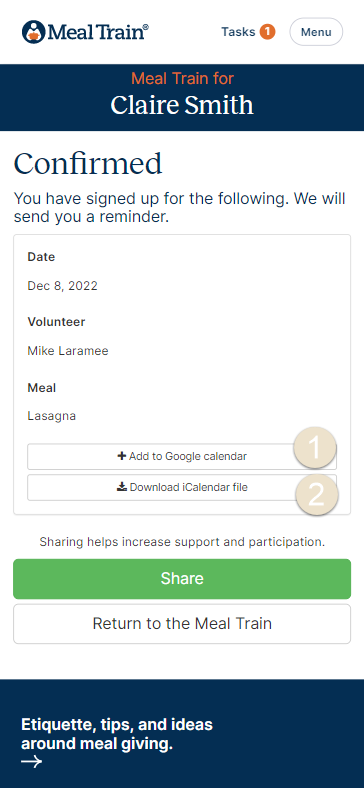Add event to Google calendar

click(x=182, y=456)
